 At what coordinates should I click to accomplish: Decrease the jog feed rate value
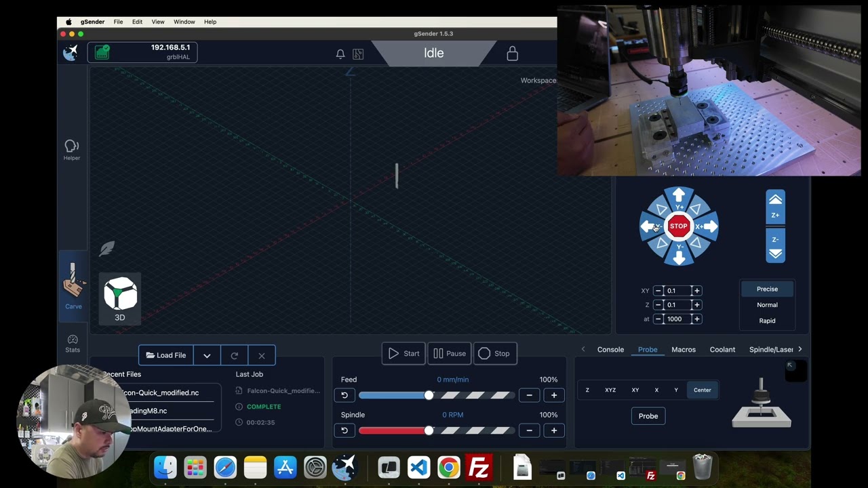tap(658, 319)
